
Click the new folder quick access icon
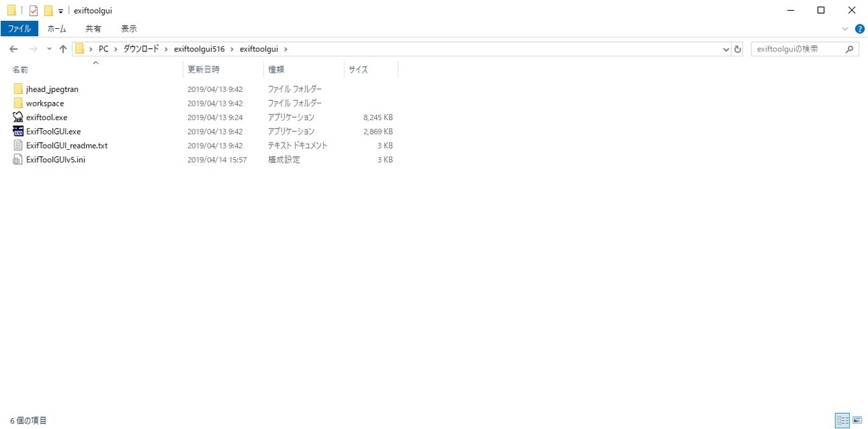[x=48, y=10]
